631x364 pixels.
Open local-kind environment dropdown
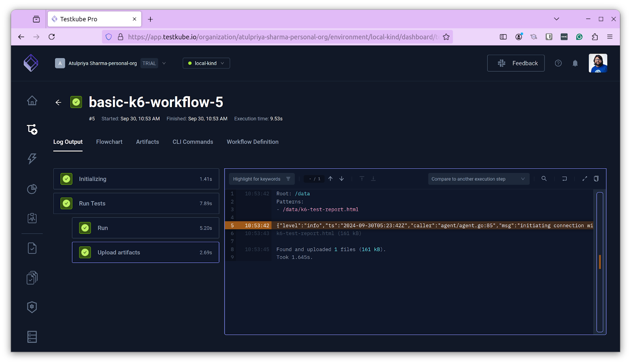click(x=206, y=63)
